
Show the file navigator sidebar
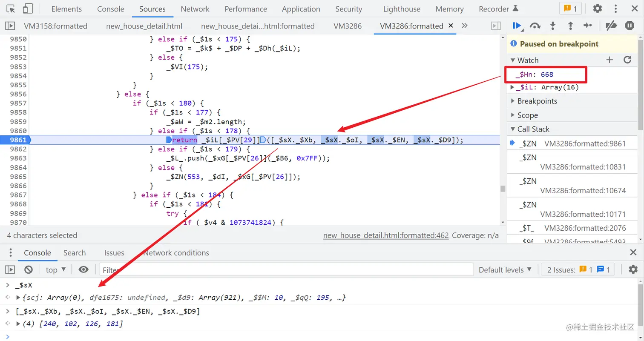10,26
